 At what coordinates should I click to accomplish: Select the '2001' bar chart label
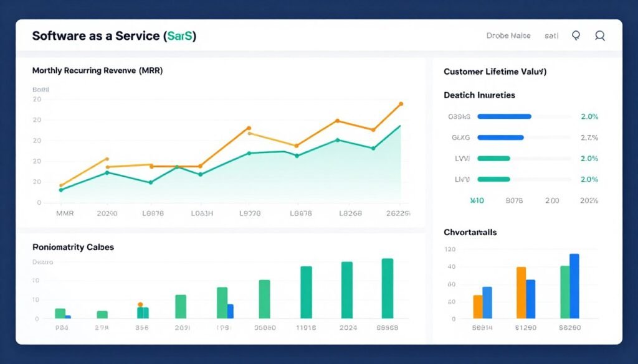click(x=183, y=328)
